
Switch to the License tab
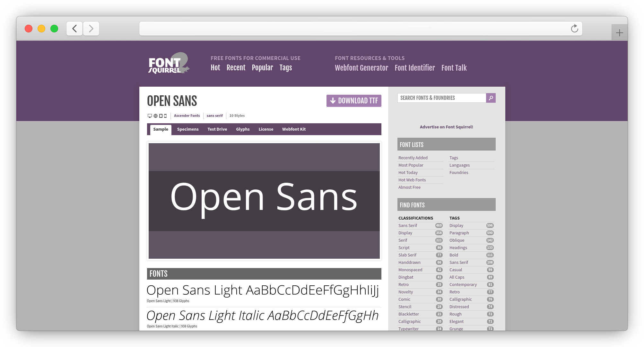(x=266, y=129)
